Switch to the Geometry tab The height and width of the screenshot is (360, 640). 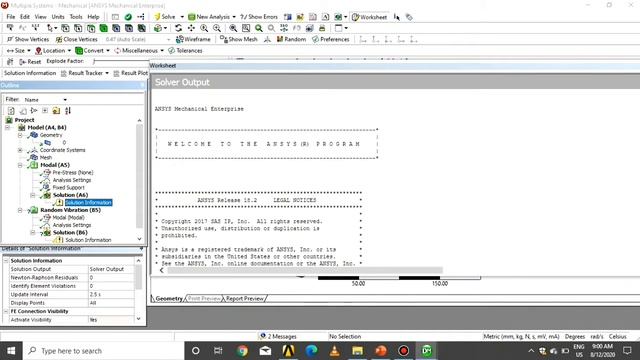click(x=169, y=299)
